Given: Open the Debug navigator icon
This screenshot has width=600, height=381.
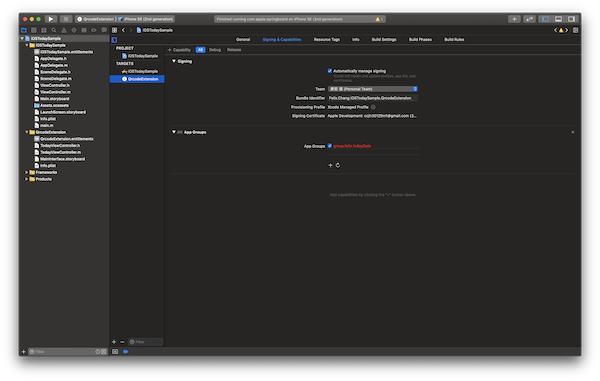Looking at the screenshot, I should point(84,30).
